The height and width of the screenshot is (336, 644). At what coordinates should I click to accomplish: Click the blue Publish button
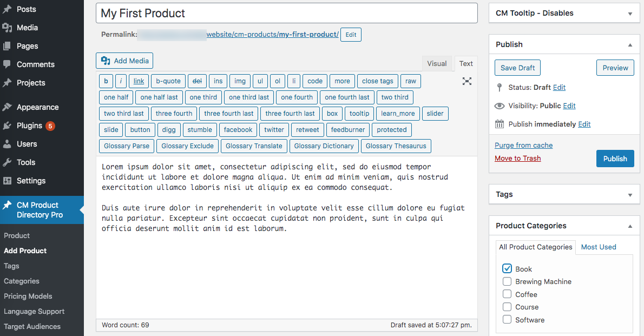coord(615,159)
